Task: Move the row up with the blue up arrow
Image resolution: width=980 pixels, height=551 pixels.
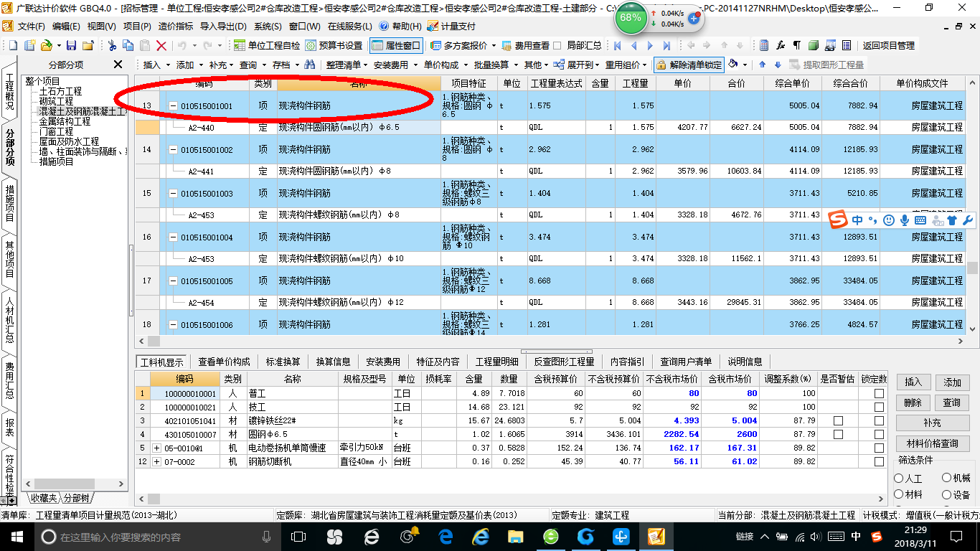Action: coord(761,65)
